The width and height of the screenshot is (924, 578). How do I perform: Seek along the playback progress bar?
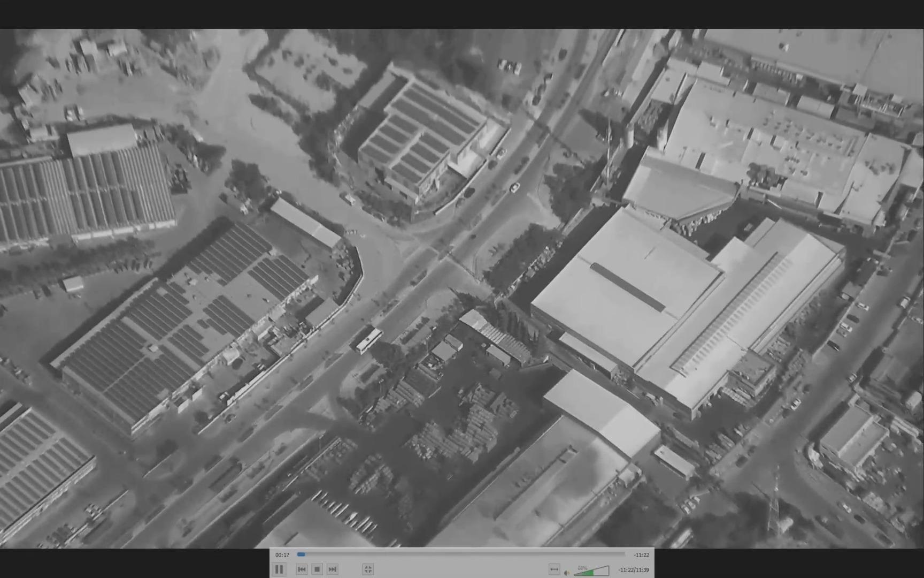click(x=461, y=554)
